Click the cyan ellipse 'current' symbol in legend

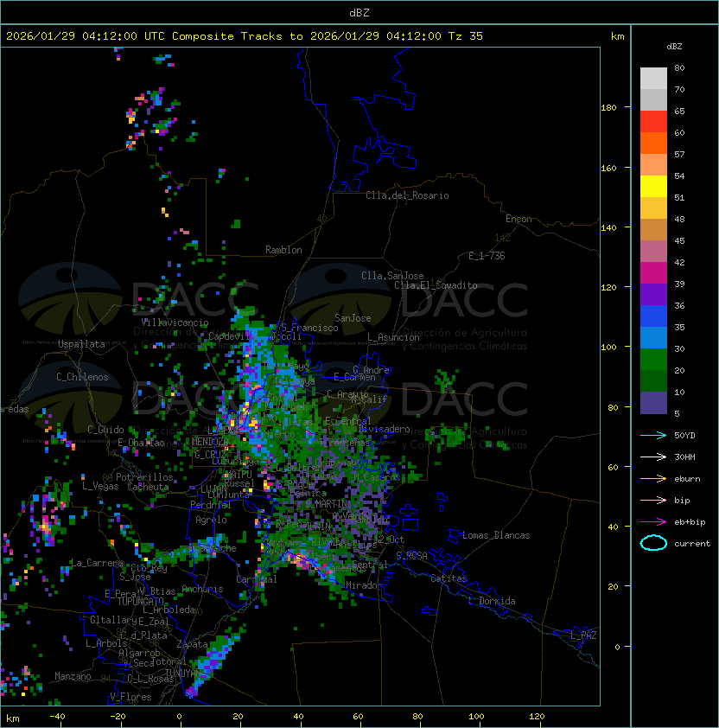653,543
